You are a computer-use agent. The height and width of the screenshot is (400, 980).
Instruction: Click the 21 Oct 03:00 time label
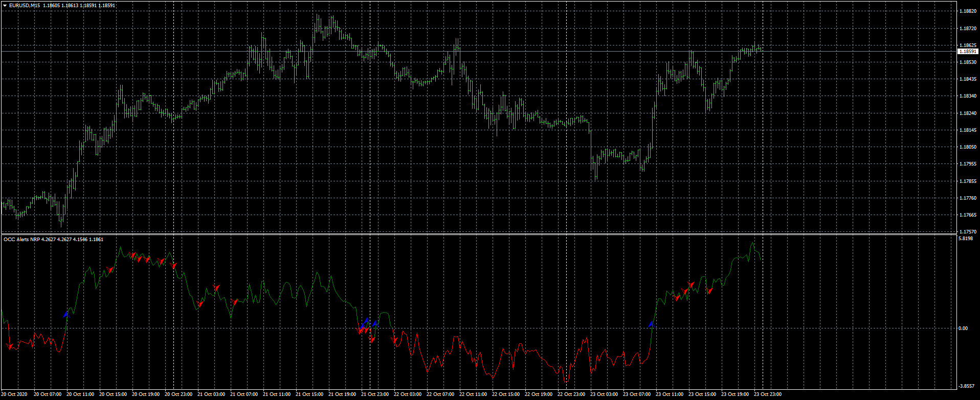pyautogui.click(x=211, y=394)
